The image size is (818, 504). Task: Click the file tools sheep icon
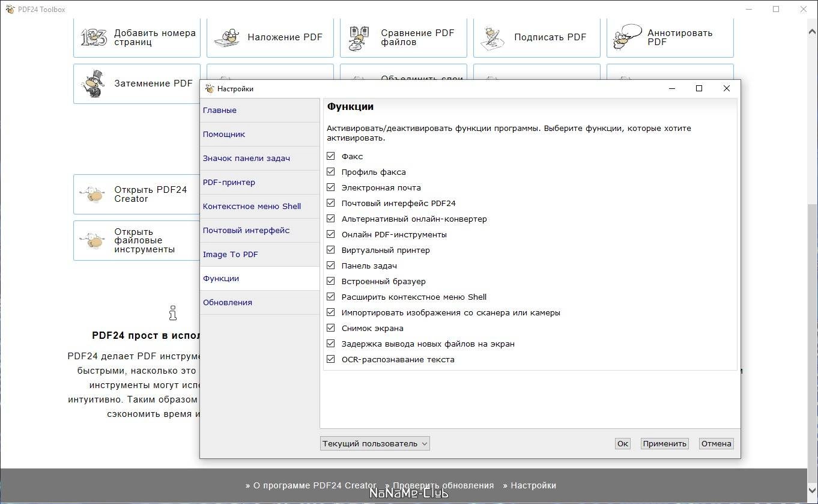pos(93,240)
